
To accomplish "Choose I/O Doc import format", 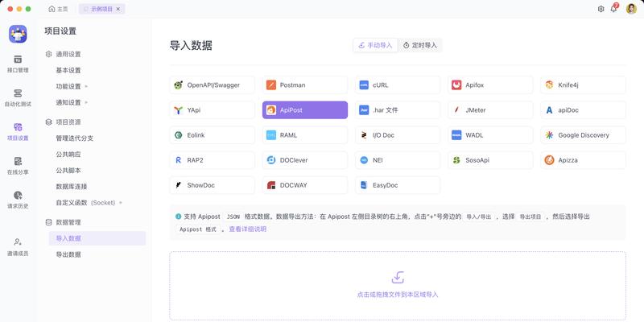I will point(398,135).
